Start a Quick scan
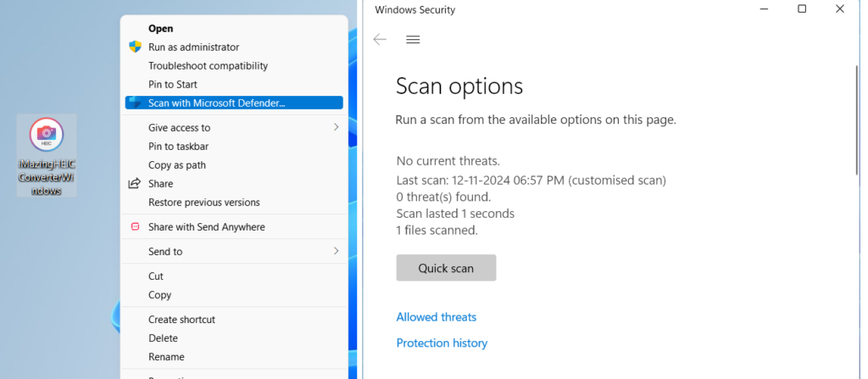Image resolution: width=868 pixels, height=379 pixels. (446, 268)
